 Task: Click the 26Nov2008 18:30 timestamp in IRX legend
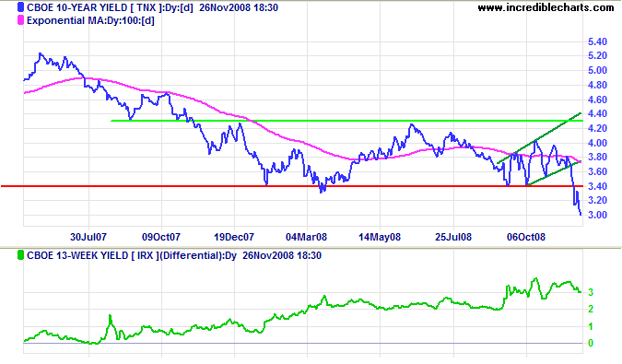point(282,255)
